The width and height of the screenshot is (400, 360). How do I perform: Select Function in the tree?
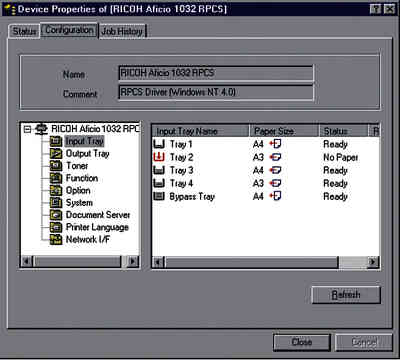coord(82,178)
